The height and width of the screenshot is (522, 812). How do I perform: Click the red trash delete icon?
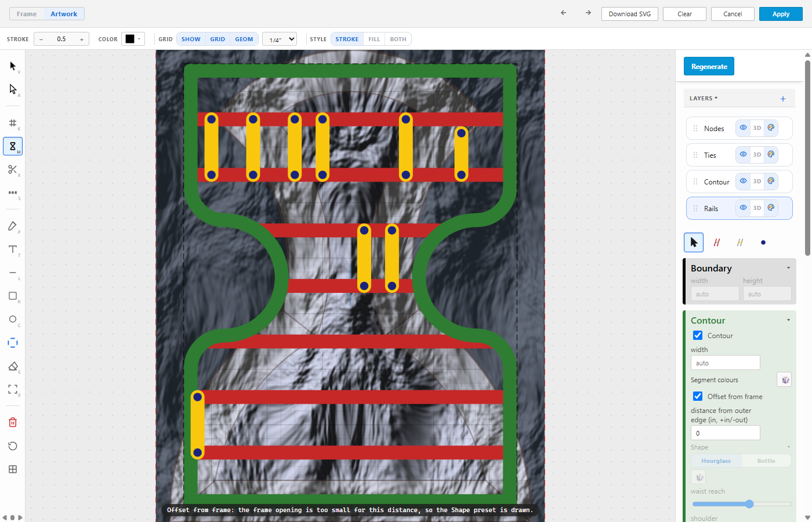coord(13,422)
